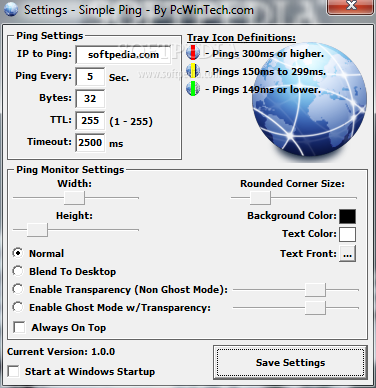
Task: Open the Text Color white swatch
Action: pos(347,234)
